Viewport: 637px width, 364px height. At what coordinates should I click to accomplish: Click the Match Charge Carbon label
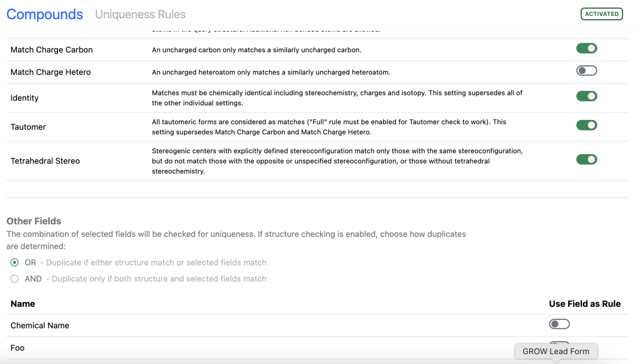point(52,50)
